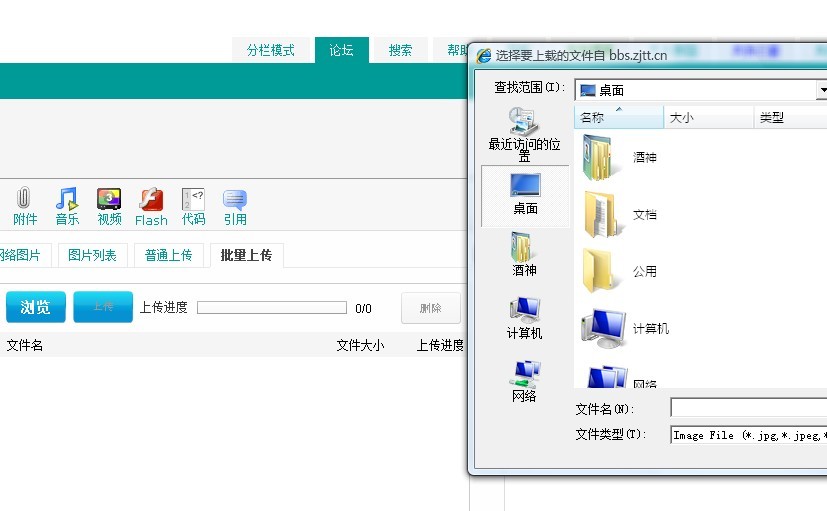Click the 文件名 input field
Screen dimensions: 827x511
pyautogui.click(x=748, y=408)
